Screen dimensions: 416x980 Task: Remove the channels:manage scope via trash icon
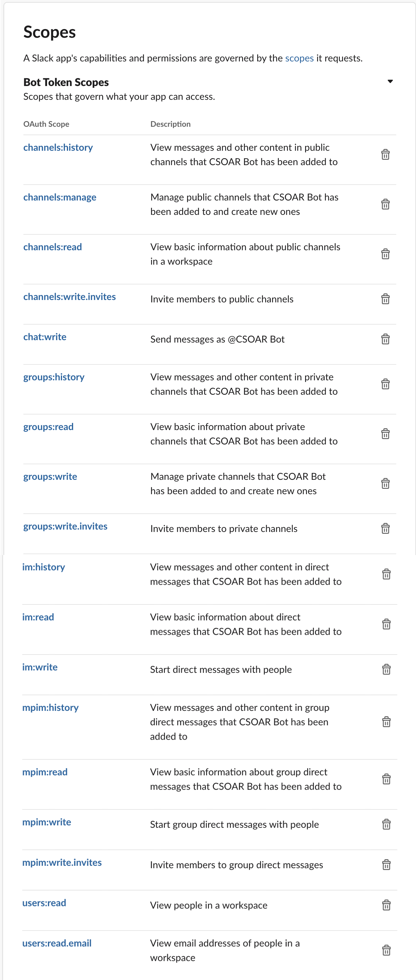385,204
